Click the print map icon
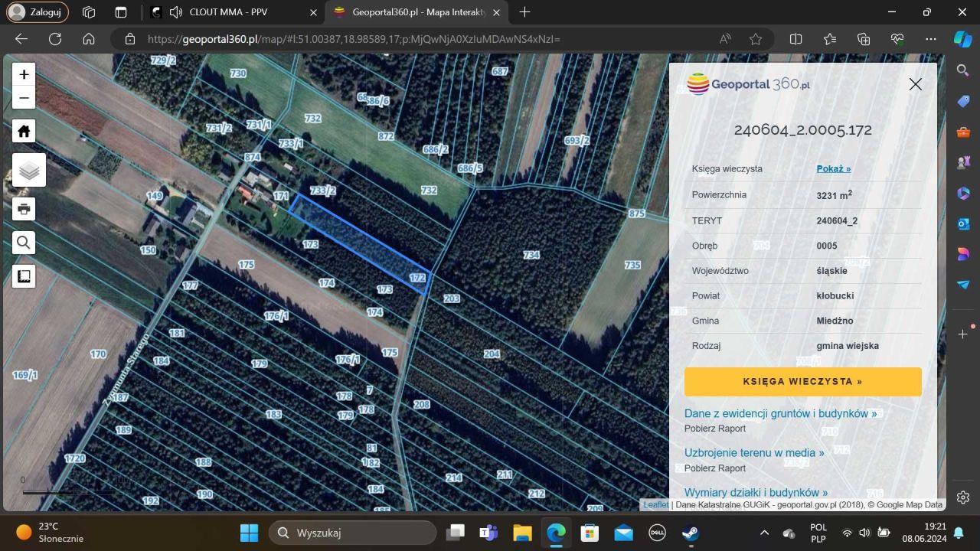The width and height of the screenshot is (980, 551). tap(24, 209)
